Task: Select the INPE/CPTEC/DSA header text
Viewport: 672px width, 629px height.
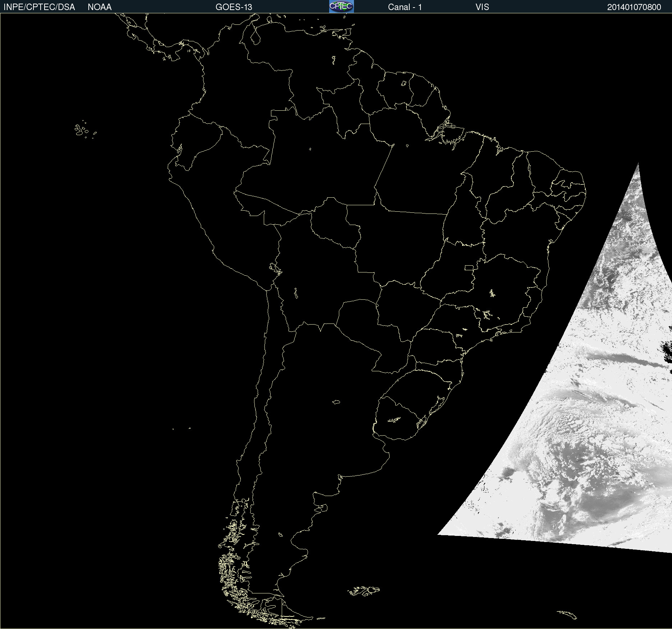Action: point(39,7)
